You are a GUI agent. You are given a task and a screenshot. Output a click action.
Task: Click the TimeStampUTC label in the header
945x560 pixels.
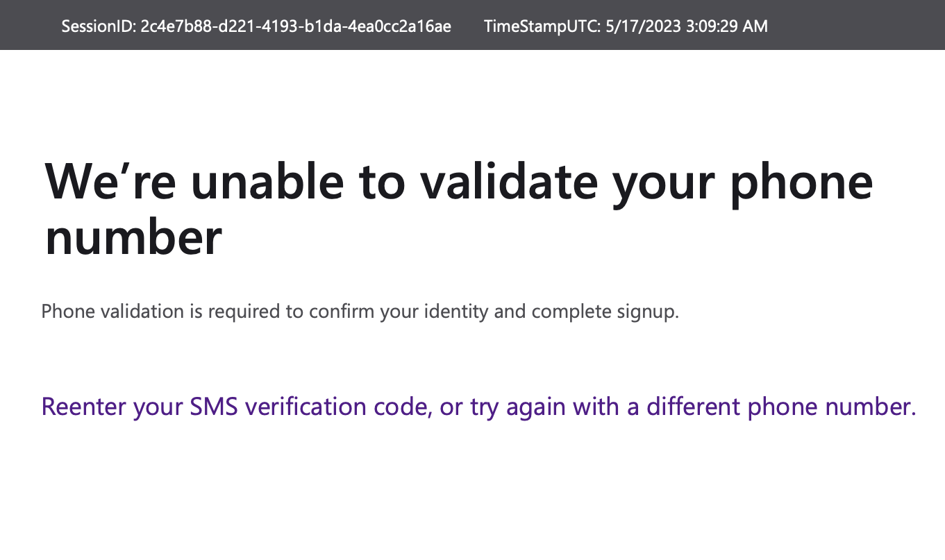tap(529, 26)
